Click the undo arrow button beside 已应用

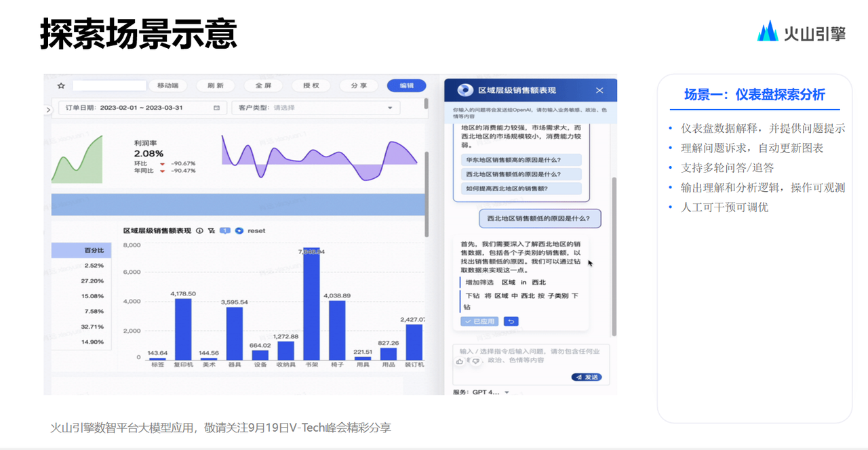click(x=511, y=321)
